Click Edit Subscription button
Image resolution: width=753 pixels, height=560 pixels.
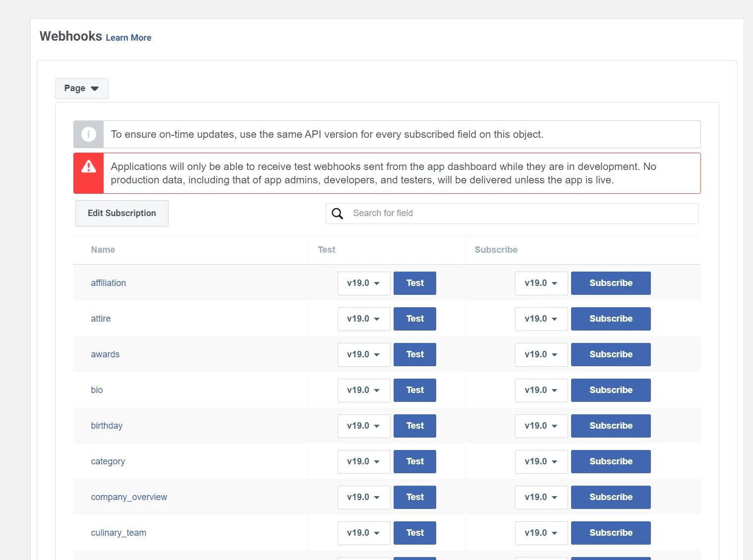point(122,213)
